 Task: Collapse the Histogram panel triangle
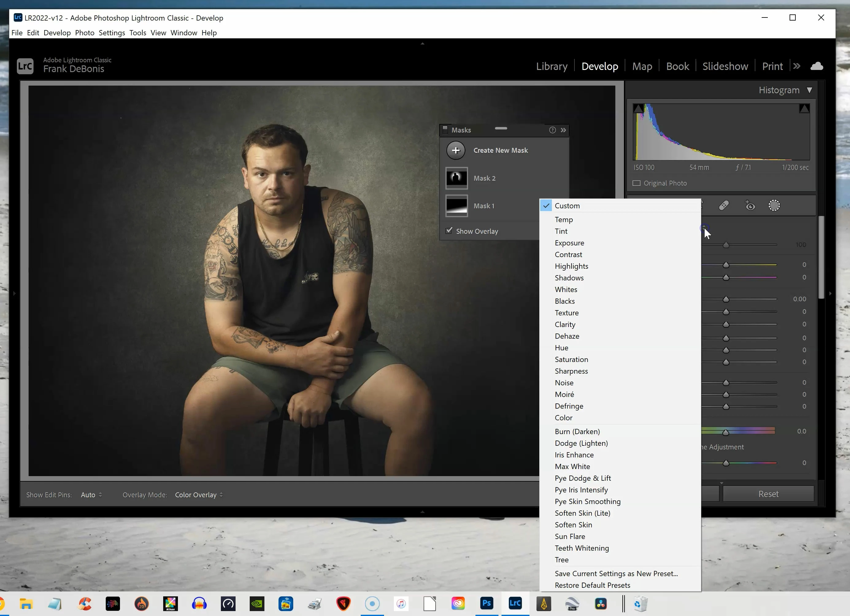tap(809, 90)
